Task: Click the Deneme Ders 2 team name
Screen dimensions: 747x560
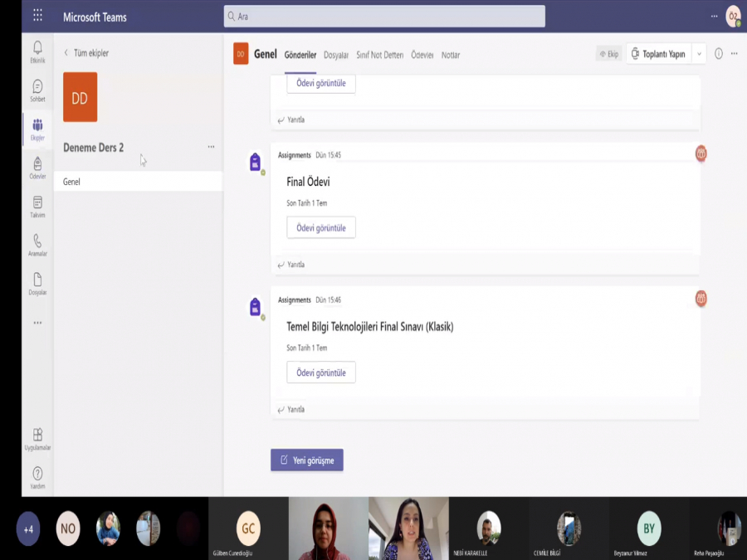Action: pyautogui.click(x=93, y=148)
